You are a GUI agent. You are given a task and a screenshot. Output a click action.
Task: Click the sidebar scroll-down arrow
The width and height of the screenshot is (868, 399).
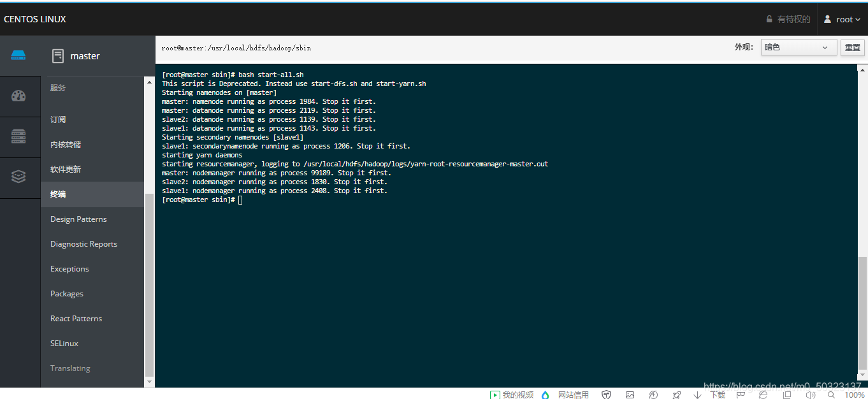tap(150, 382)
